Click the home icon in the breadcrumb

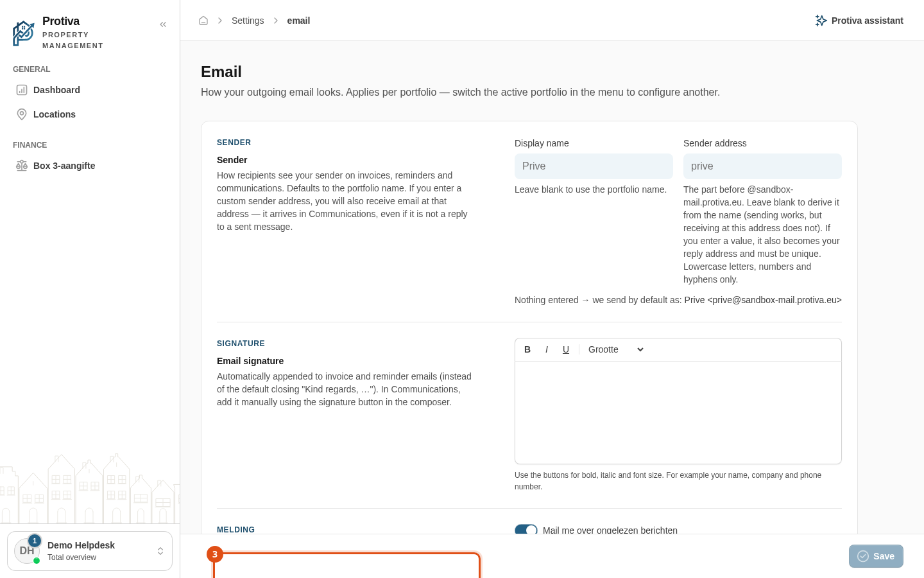[203, 21]
